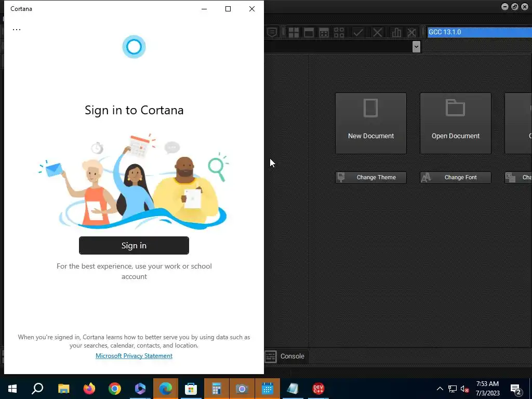The height and width of the screenshot is (399, 532).
Task: Open the Windows Start menu
Action: click(x=12, y=389)
